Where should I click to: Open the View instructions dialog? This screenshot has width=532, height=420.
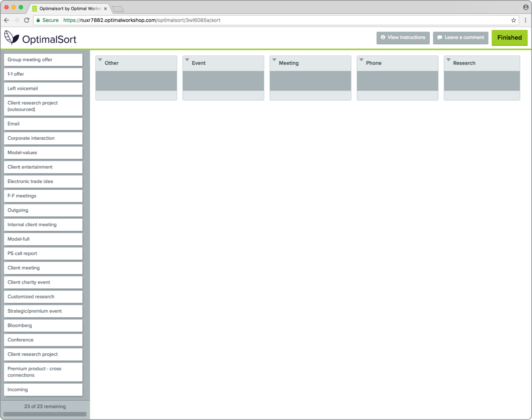tap(403, 38)
